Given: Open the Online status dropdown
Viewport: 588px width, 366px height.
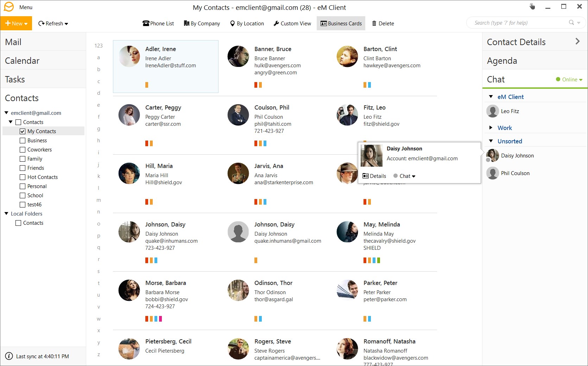Looking at the screenshot, I should coord(569,80).
